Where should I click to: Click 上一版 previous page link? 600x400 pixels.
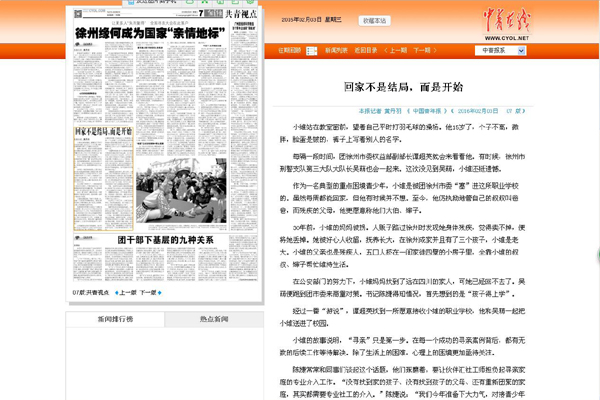click(x=127, y=292)
